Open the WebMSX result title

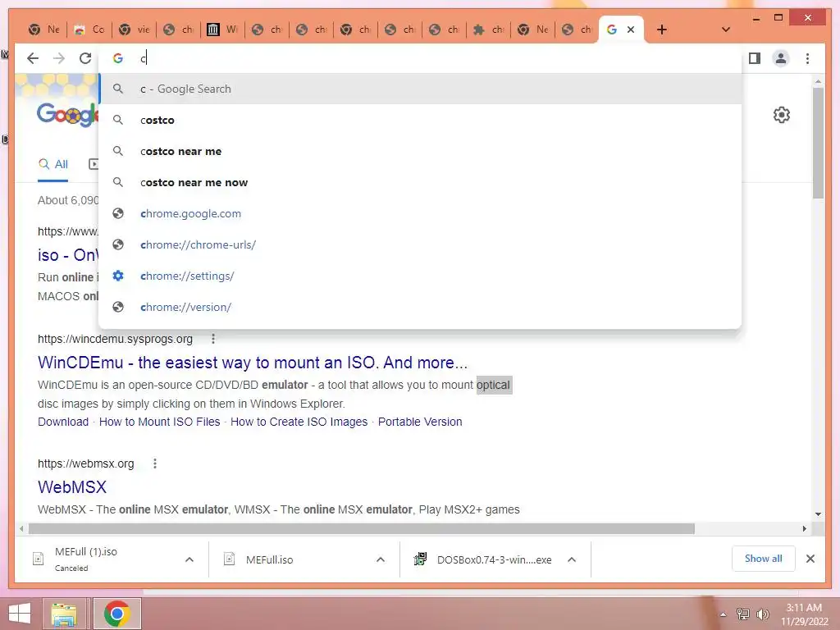pyautogui.click(x=72, y=487)
